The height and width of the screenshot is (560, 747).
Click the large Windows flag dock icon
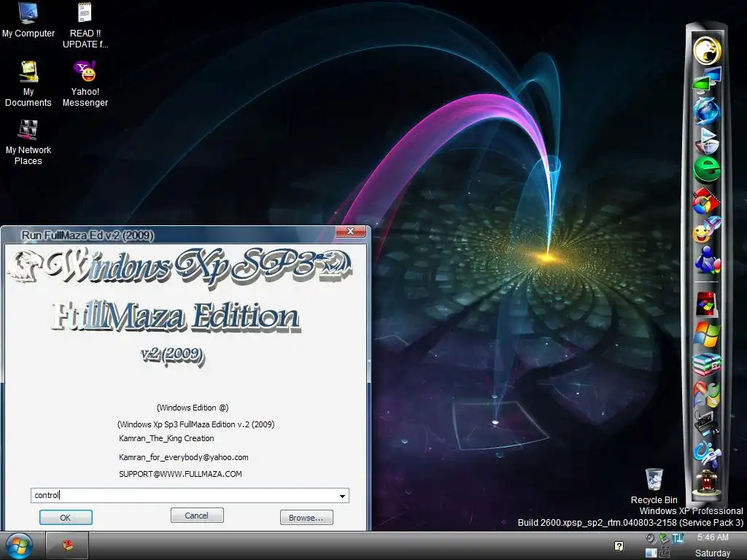[707, 334]
